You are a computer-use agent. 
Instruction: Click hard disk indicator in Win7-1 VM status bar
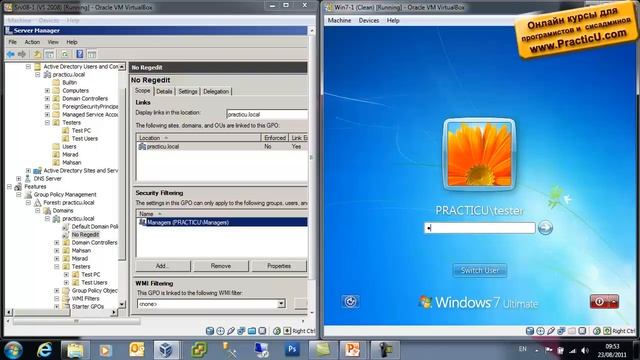point(530,331)
